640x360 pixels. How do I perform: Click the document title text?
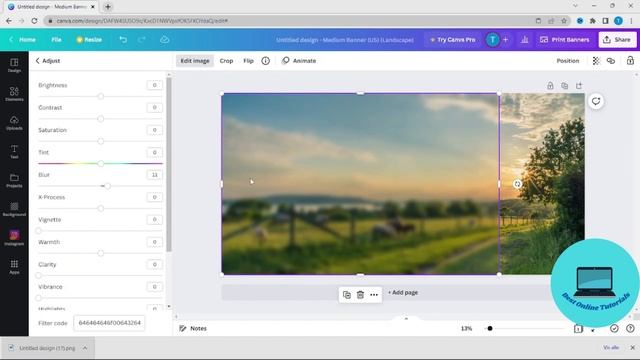[344, 40]
